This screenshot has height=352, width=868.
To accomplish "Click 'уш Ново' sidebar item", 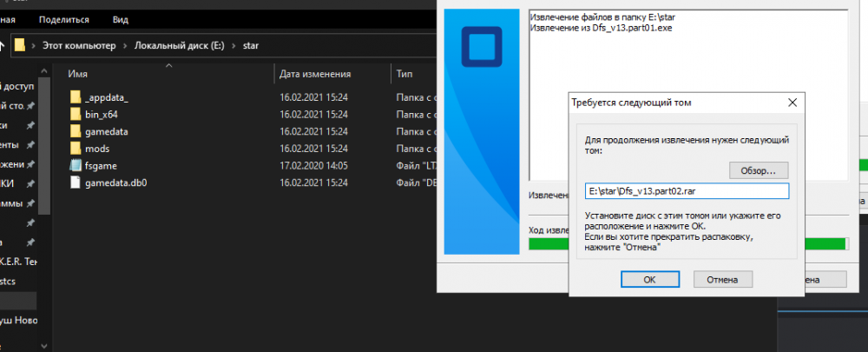I will pyautogui.click(x=19, y=321).
